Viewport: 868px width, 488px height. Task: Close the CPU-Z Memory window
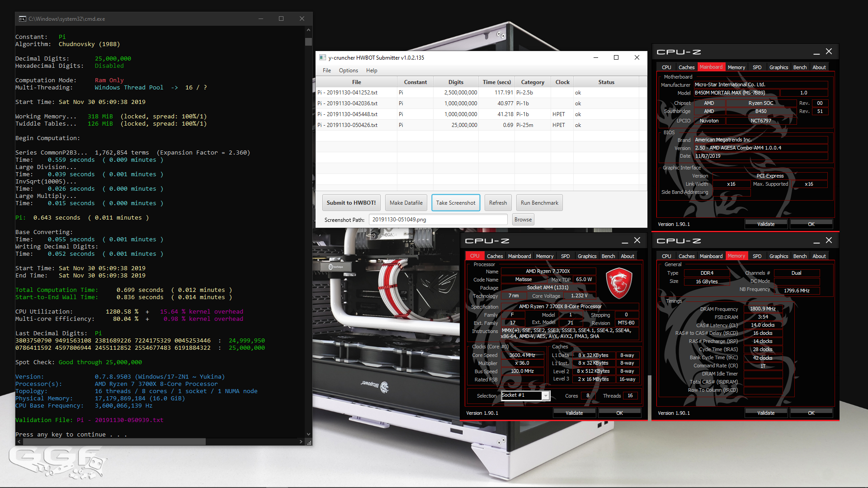tap(829, 240)
